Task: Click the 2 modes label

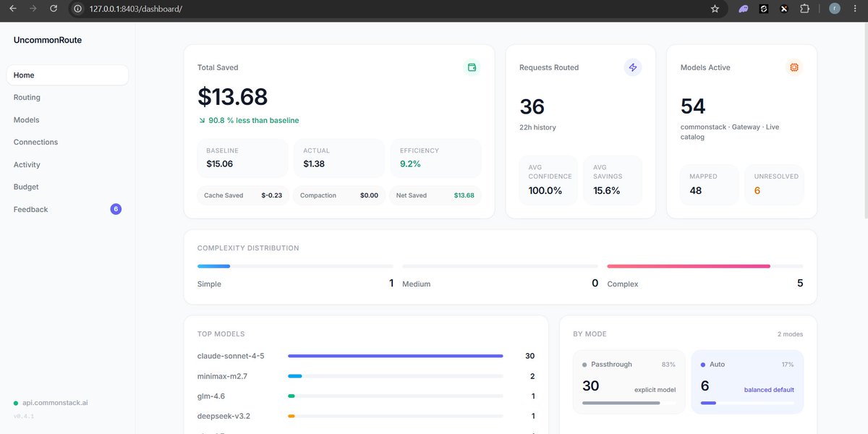Action: [x=790, y=334]
